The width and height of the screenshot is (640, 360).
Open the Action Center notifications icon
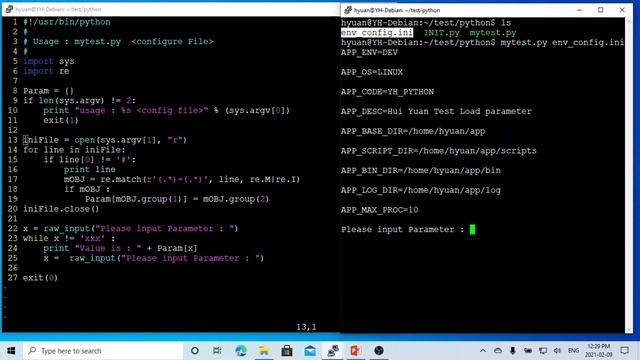[624, 351]
